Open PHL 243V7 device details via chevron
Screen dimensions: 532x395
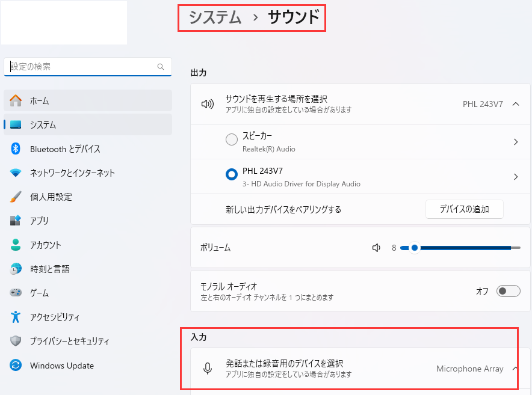click(516, 176)
